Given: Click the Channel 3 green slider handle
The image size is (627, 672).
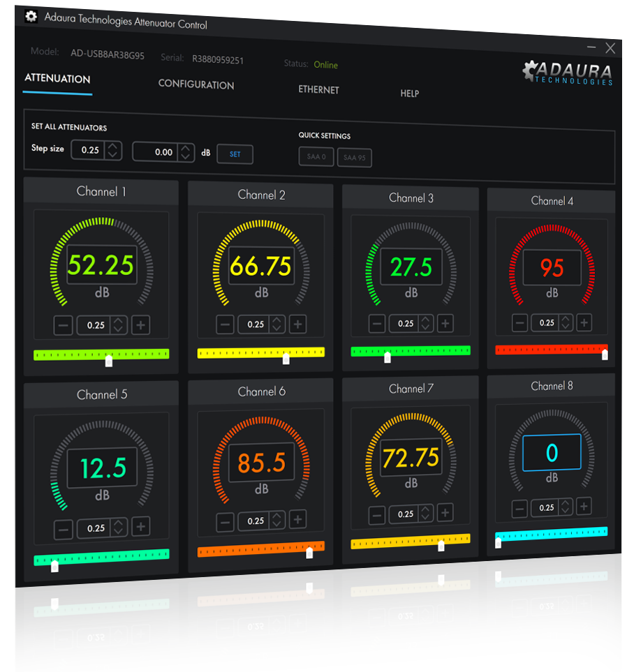Looking at the screenshot, I should [388, 357].
